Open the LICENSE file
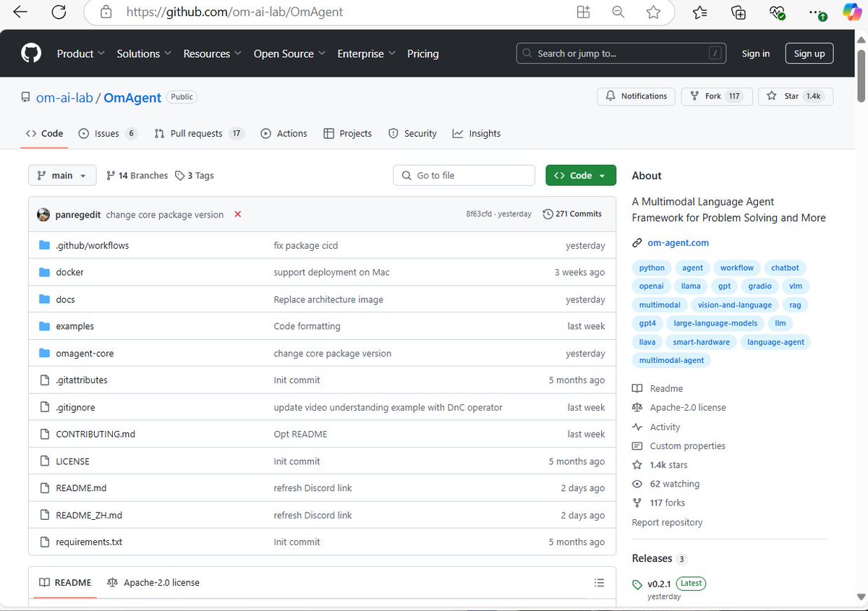Image resolution: width=868 pixels, height=611 pixels. [x=72, y=461]
